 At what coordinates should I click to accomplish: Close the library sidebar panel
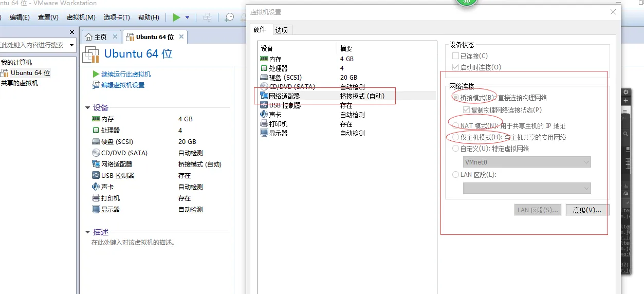72,32
